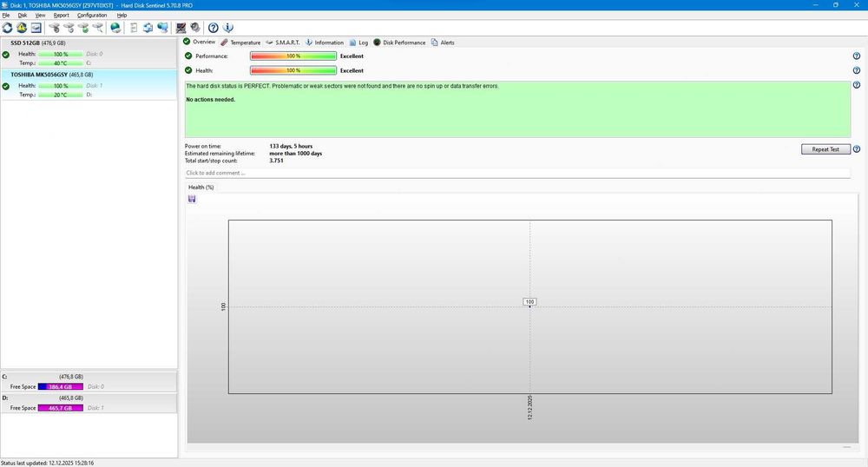The width and height of the screenshot is (868, 467).
Task: Click the SSD 512GB Health 100 % bar
Action: click(61, 54)
